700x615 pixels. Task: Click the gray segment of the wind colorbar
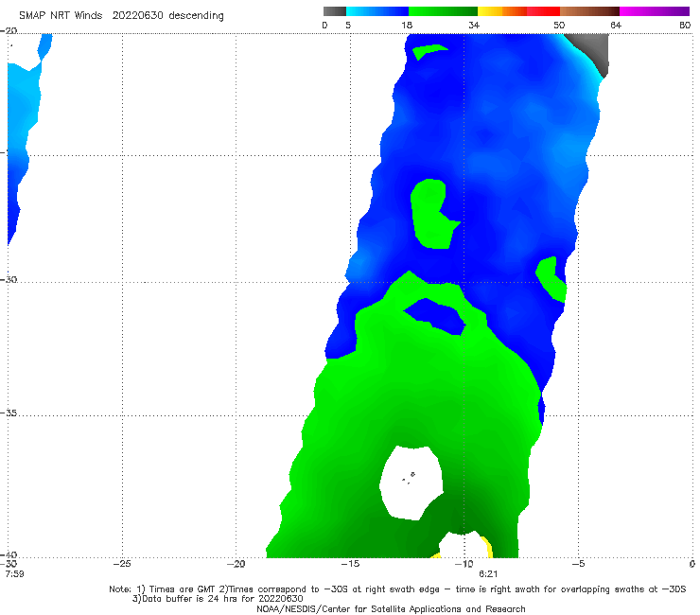point(335,11)
